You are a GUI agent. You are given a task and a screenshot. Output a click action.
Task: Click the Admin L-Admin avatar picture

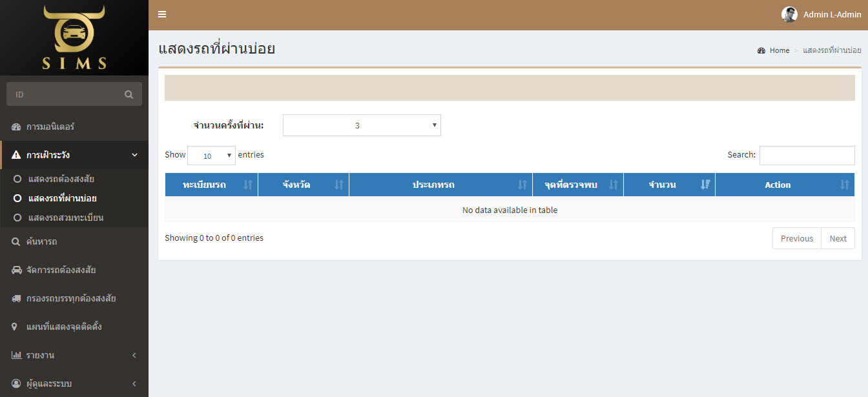click(789, 14)
